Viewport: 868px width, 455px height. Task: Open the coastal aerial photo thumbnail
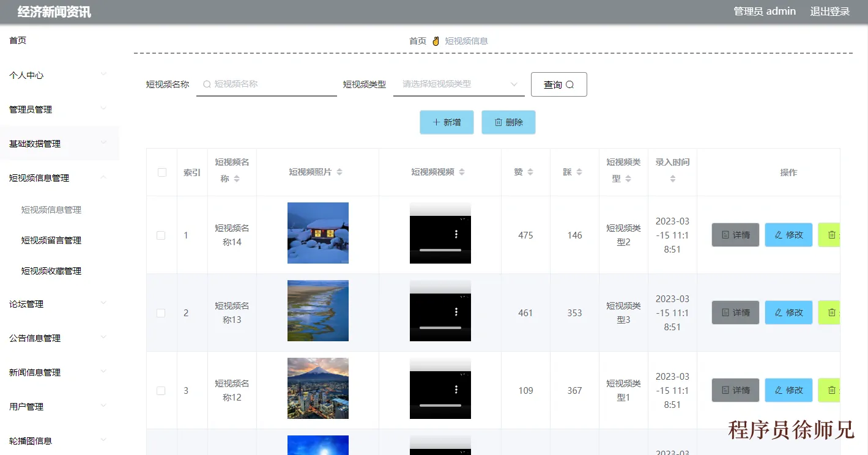tap(318, 311)
